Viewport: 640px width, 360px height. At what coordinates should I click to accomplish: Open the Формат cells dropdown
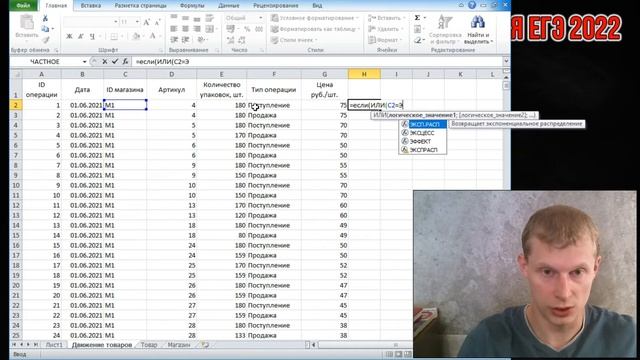386,40
